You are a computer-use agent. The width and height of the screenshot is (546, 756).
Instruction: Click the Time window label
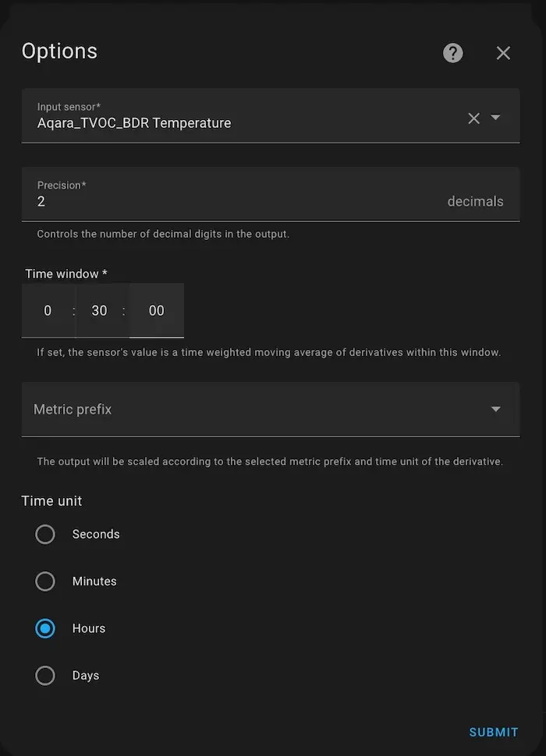pos(66,274)
